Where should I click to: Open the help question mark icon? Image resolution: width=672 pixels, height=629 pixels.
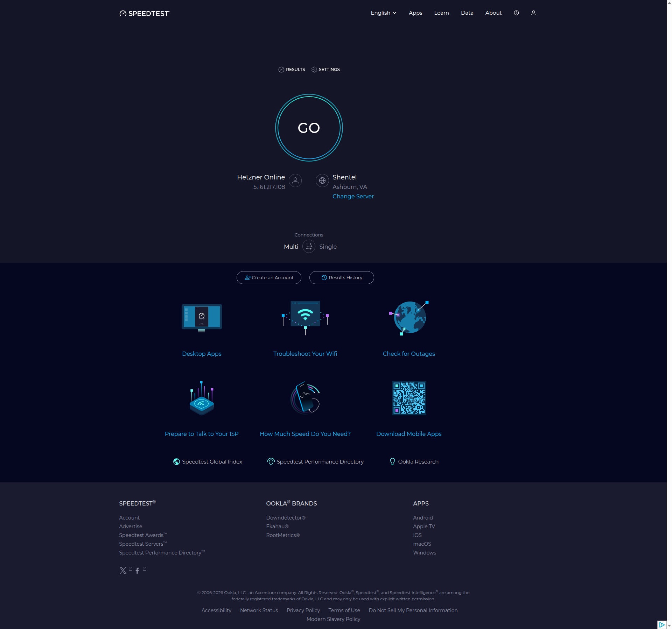tap(516, 13)
